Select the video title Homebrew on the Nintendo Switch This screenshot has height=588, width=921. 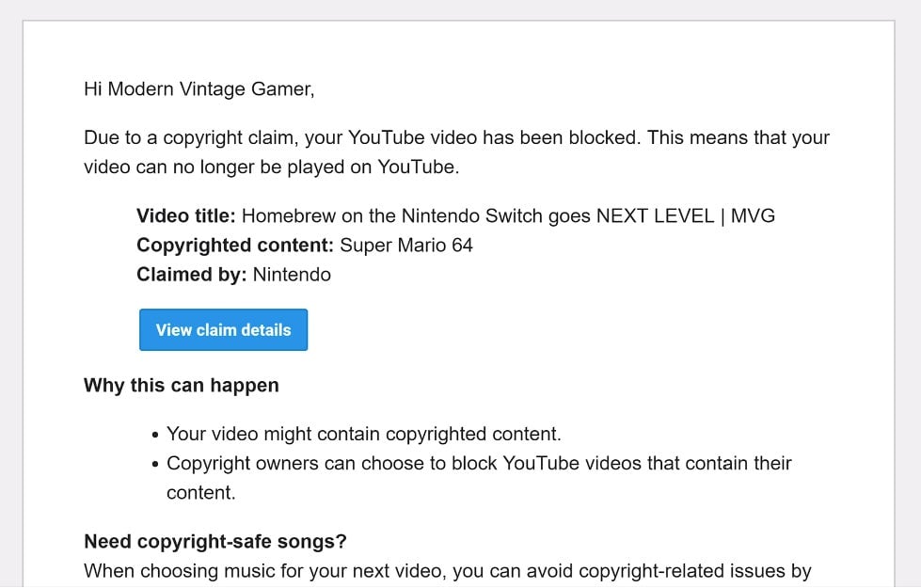tap(395, 215)
